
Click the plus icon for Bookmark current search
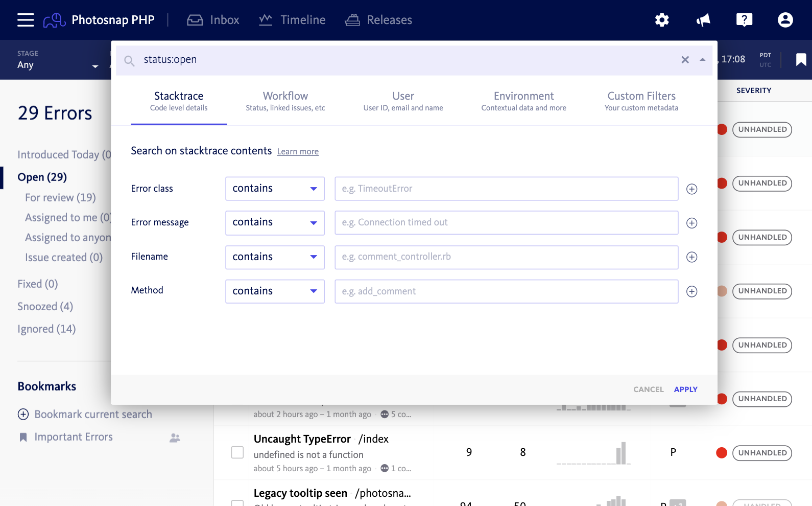(23, 415)
